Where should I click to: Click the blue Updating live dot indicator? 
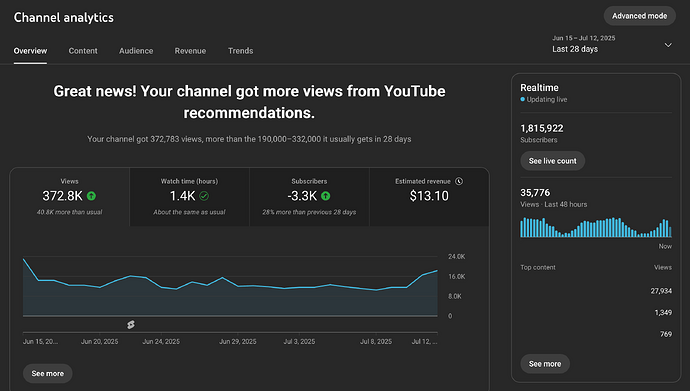point(522,99)
